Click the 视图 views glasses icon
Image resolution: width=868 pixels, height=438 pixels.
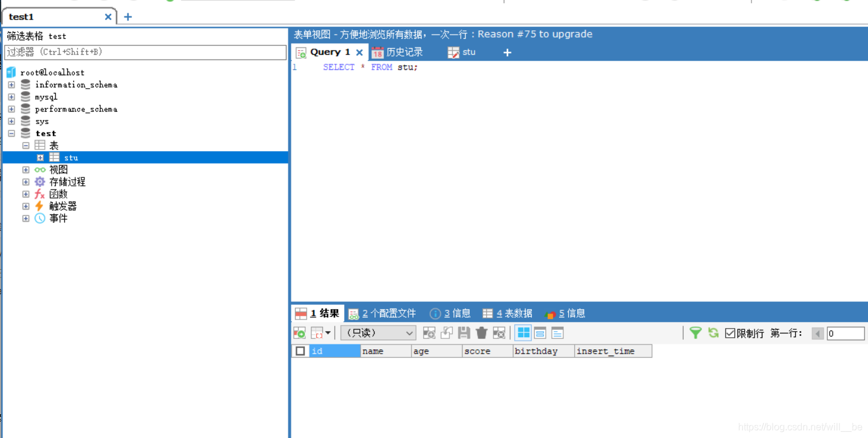tap(40, 170)
